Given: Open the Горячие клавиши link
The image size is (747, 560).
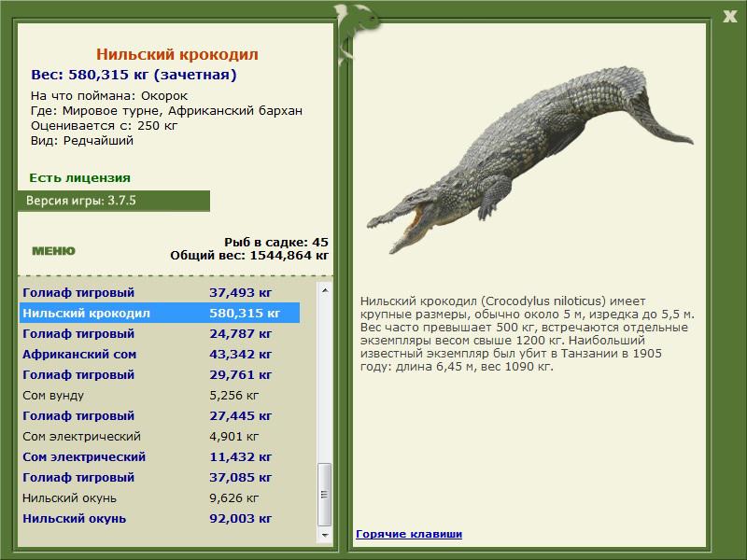Looking at the screenshot, I should pos(408,534).
